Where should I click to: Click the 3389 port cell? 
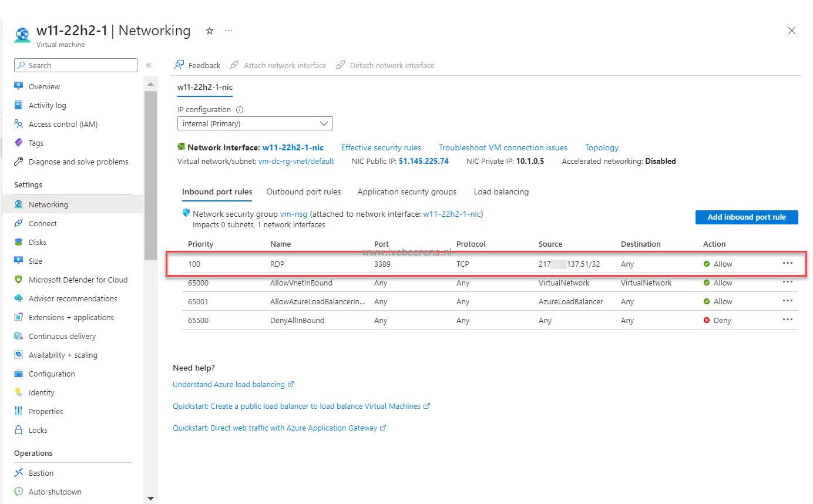pos(382,264)
